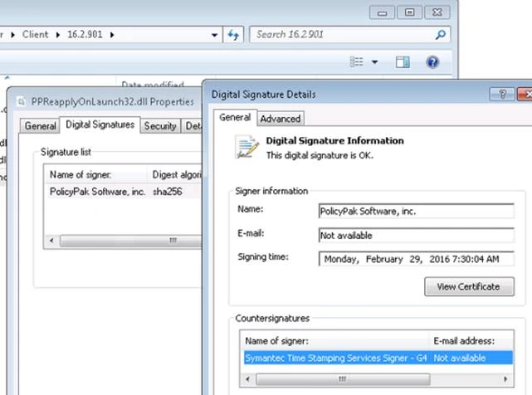
Task: Open the Security tab in Properties
Action: (x=159, y=126)
